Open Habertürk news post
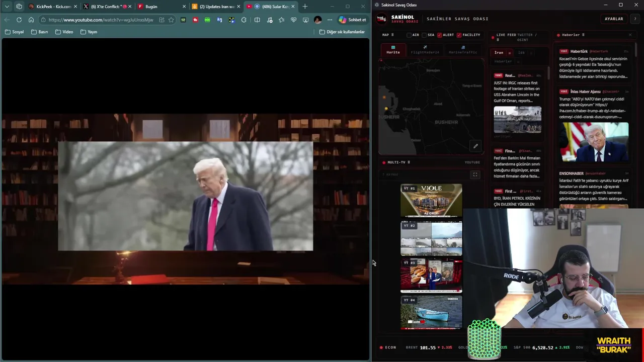The width and height of the screenshot is (644, 362). [x=594, y=64]
